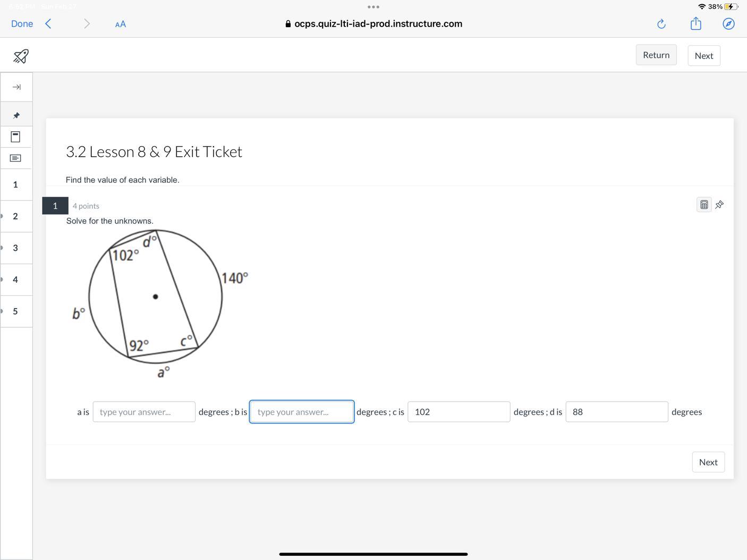Click the Return button
Image resolution: width=747 pixels, height=560 pixels.
[656, 55]
